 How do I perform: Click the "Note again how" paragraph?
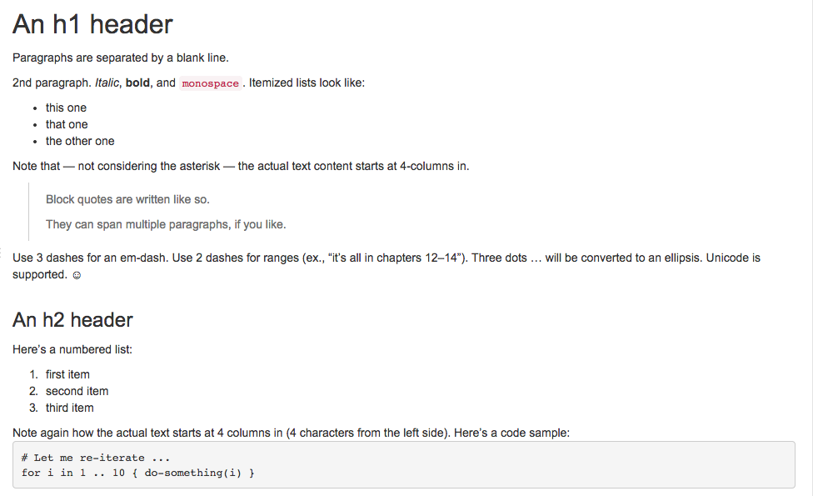290,433
